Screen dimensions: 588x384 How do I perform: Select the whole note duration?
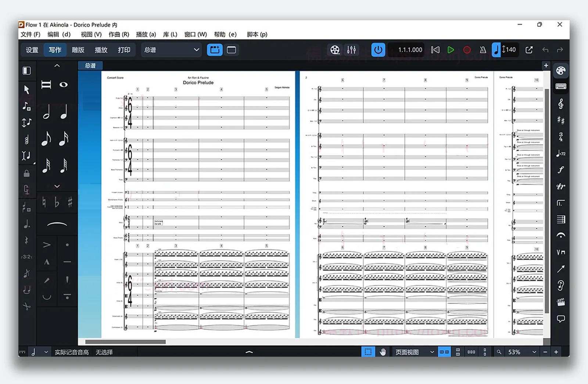(64, 85)
